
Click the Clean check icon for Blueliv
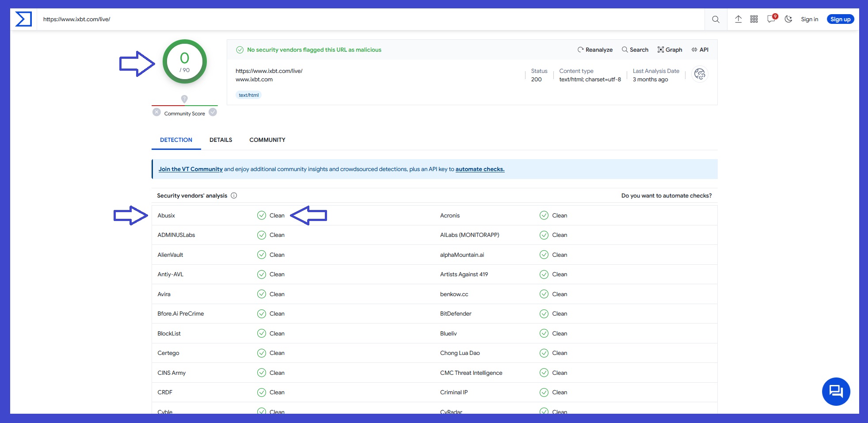click(x=544, y=333)
